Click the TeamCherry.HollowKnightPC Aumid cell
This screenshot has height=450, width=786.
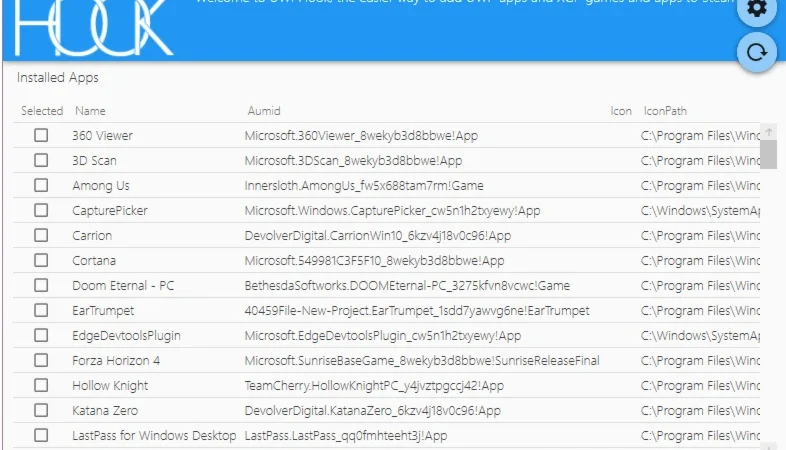pos(374,385)
